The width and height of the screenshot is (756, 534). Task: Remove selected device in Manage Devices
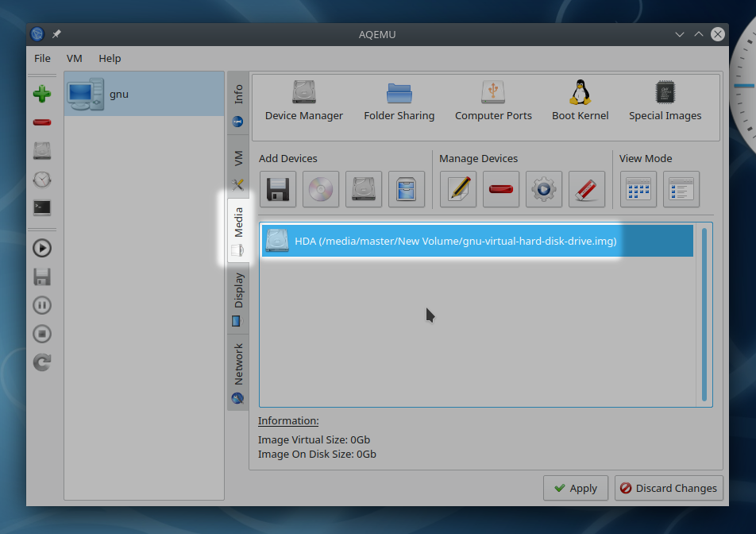501,189
